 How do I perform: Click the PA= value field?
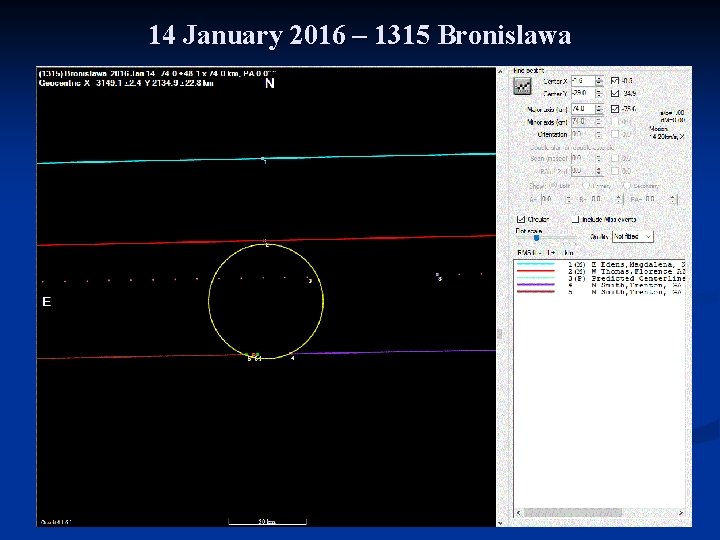tap(656, 200)
